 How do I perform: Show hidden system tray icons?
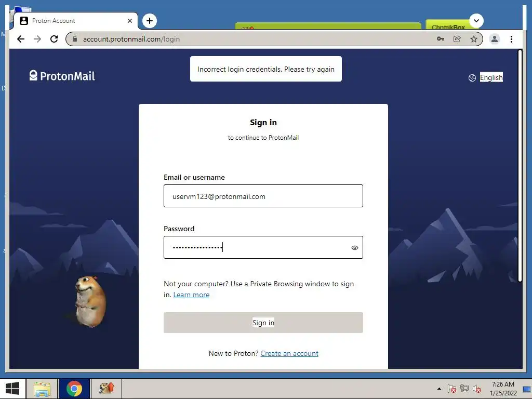coord(439,389)
